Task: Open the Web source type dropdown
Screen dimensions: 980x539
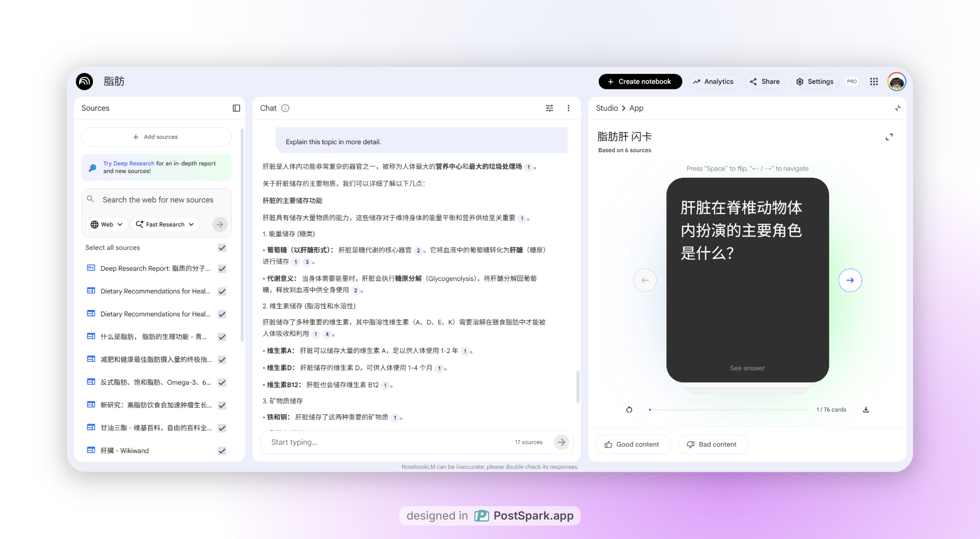Action: point(107,225)
